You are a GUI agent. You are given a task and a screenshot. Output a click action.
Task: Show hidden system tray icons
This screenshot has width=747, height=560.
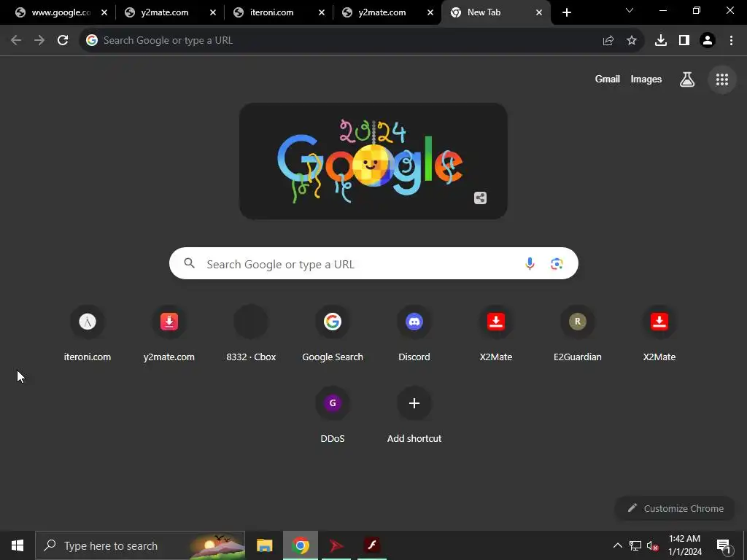617,545
